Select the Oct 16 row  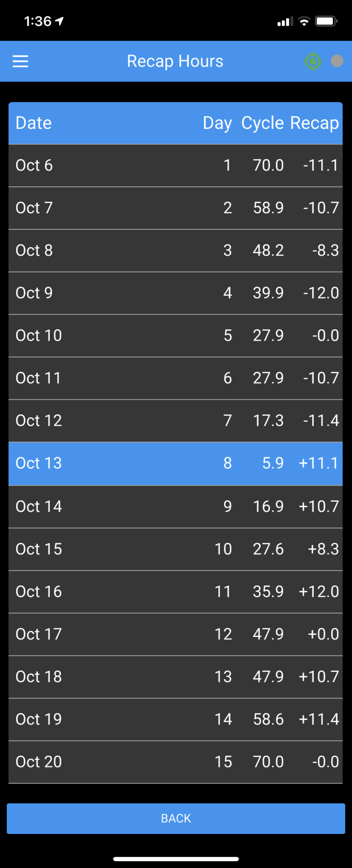[x=176, y=592]
